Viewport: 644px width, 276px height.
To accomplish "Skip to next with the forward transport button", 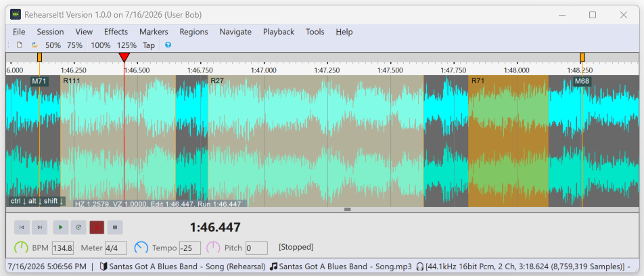I will click(x=39, y=227).
